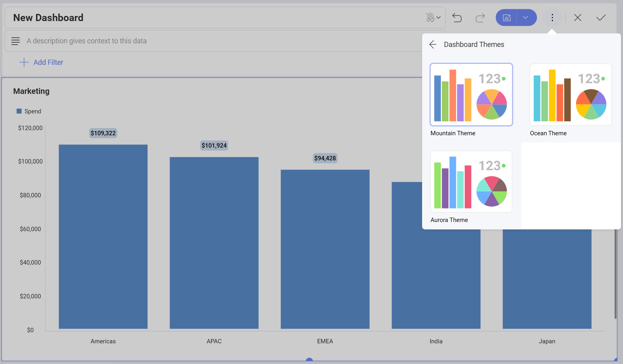Apply the Aurora Theme thumbnail

pyautogui.click(x=471, y=181)
